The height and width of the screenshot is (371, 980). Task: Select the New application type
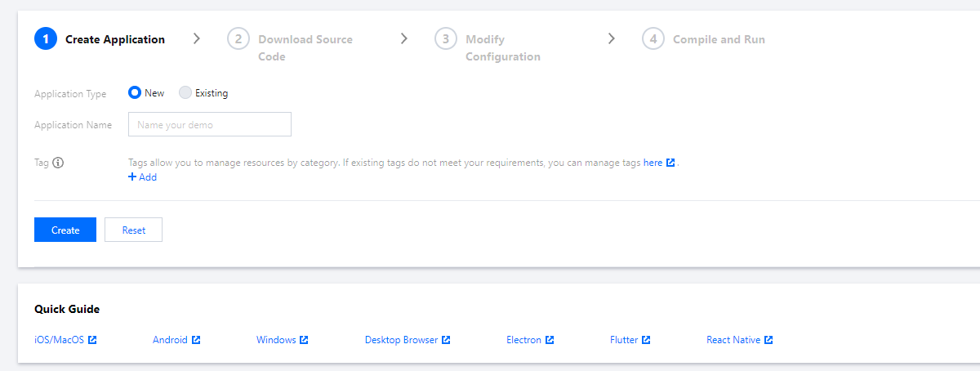[x=135, y=93]
